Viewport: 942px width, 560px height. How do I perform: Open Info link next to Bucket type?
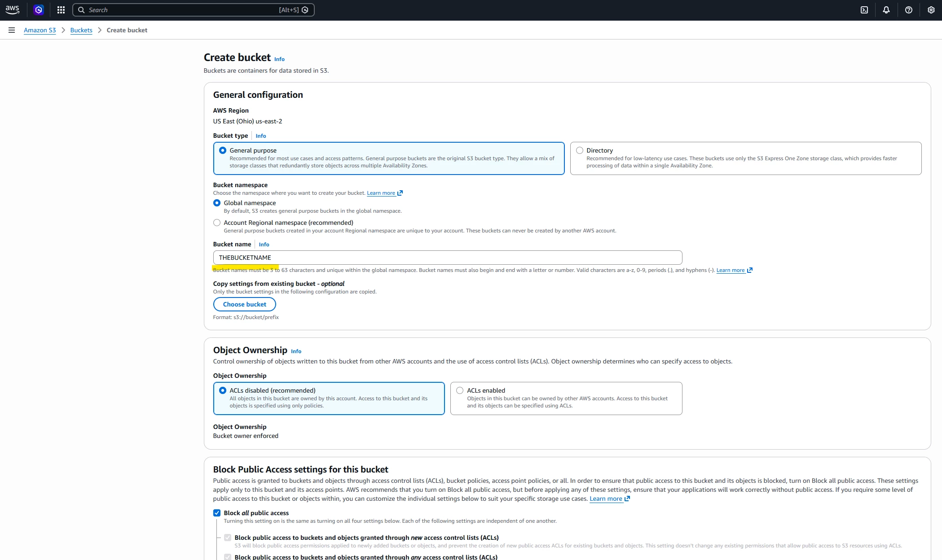(x=261, y=136)
